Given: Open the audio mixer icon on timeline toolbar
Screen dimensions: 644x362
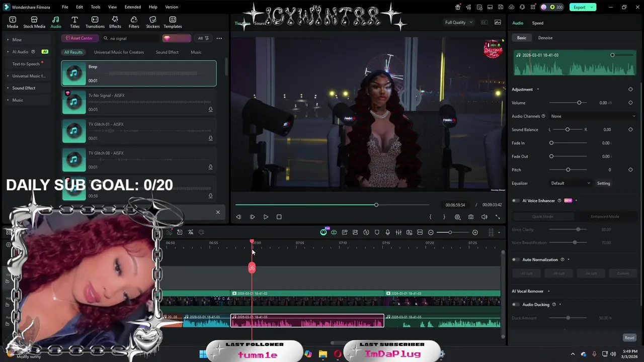Looking at the screenshot, I should tap(398, 232).
